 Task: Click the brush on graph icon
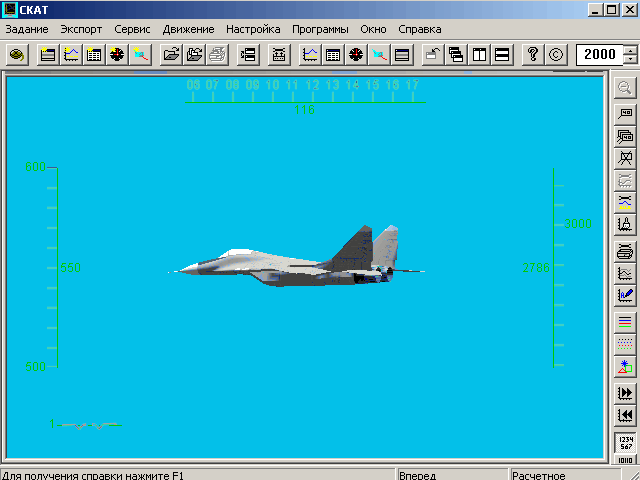(x=625, y=224)
